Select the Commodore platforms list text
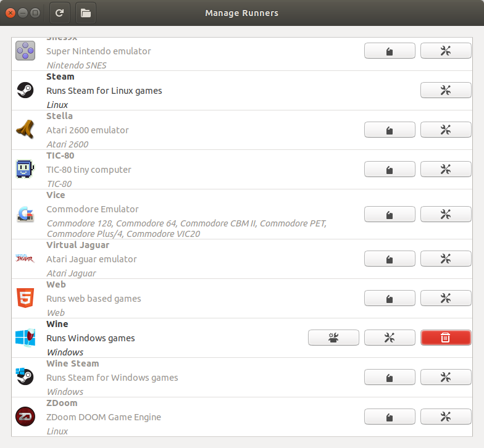The width and height of the screenshot is (484, 448). 186,228
